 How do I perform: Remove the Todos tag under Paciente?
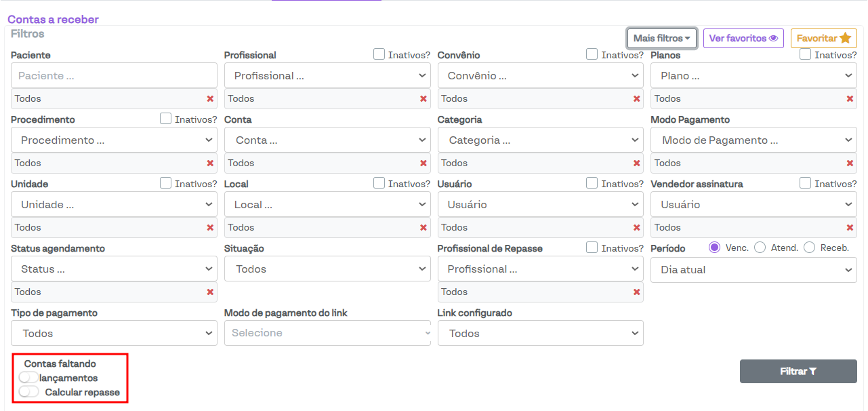pos(210,99)
